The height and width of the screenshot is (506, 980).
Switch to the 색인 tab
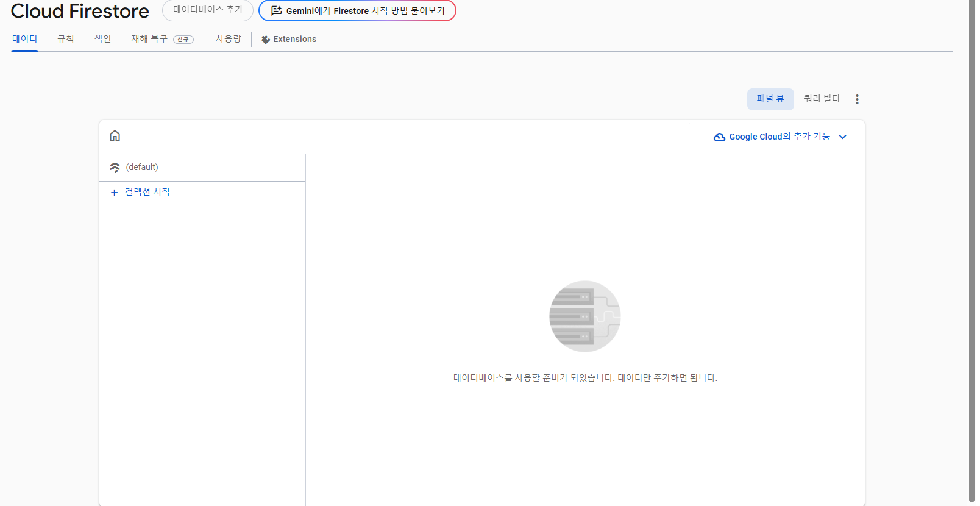(103, 38)
